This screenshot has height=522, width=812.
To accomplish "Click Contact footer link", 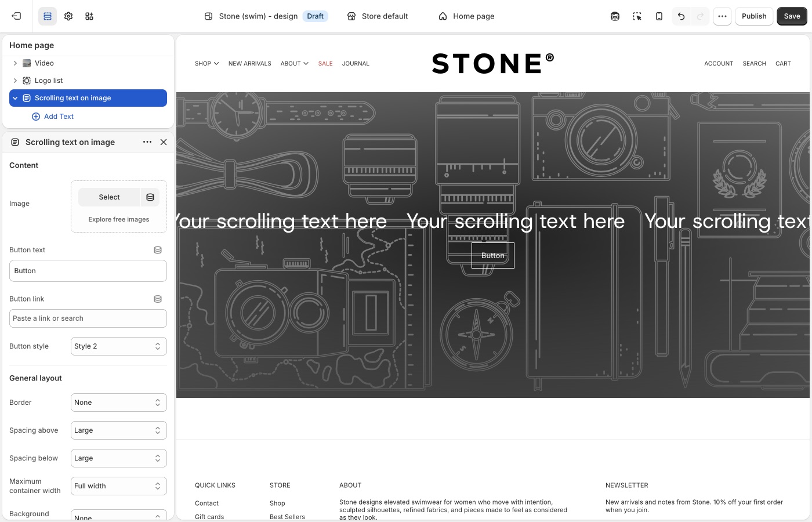I will [206, 503].
